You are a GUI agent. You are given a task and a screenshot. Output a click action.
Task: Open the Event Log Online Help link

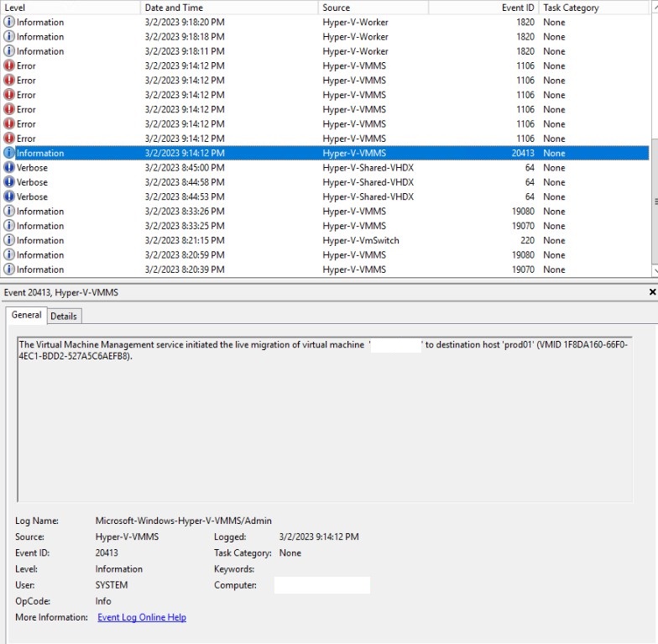coord(142,617)
